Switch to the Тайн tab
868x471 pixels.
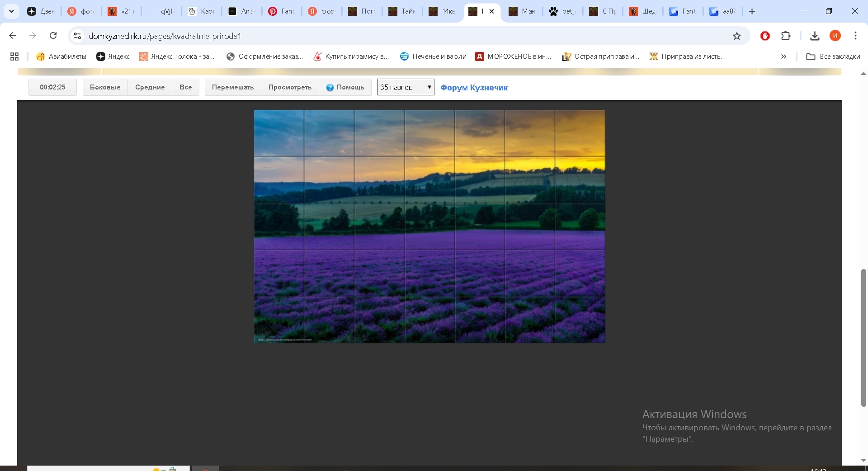tap(402, 11)
